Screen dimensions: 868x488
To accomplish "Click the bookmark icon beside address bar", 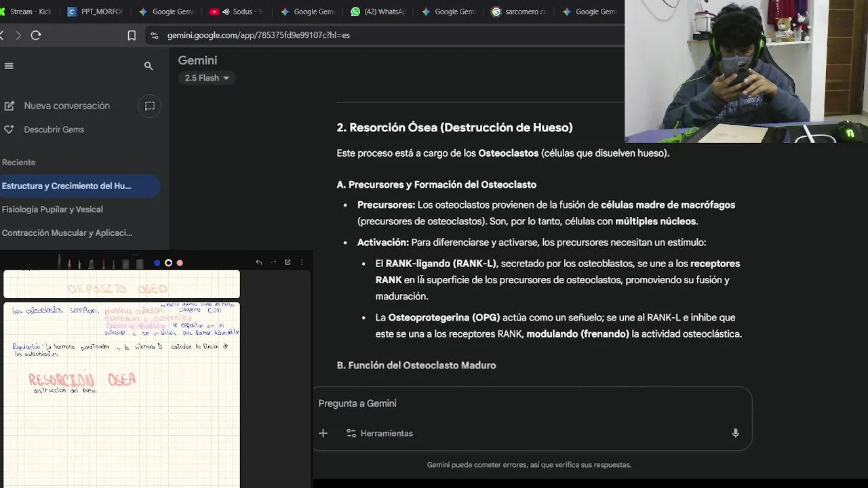I will point(132,35).
